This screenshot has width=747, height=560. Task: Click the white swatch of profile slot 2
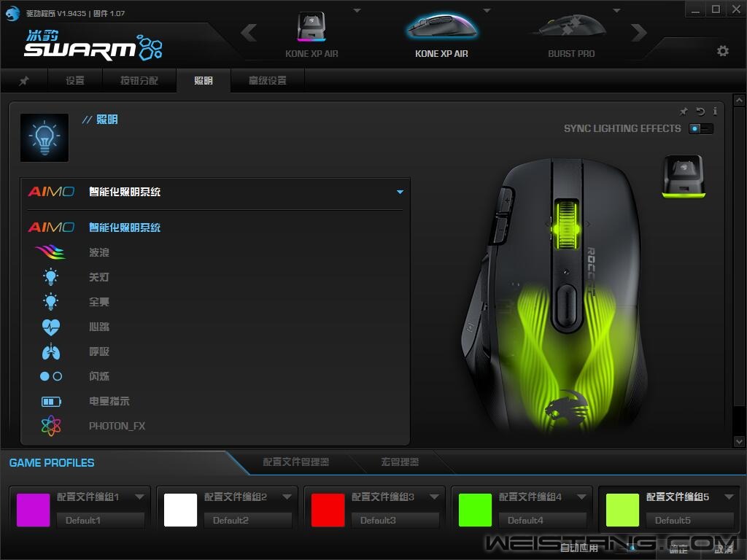[181, 510]
